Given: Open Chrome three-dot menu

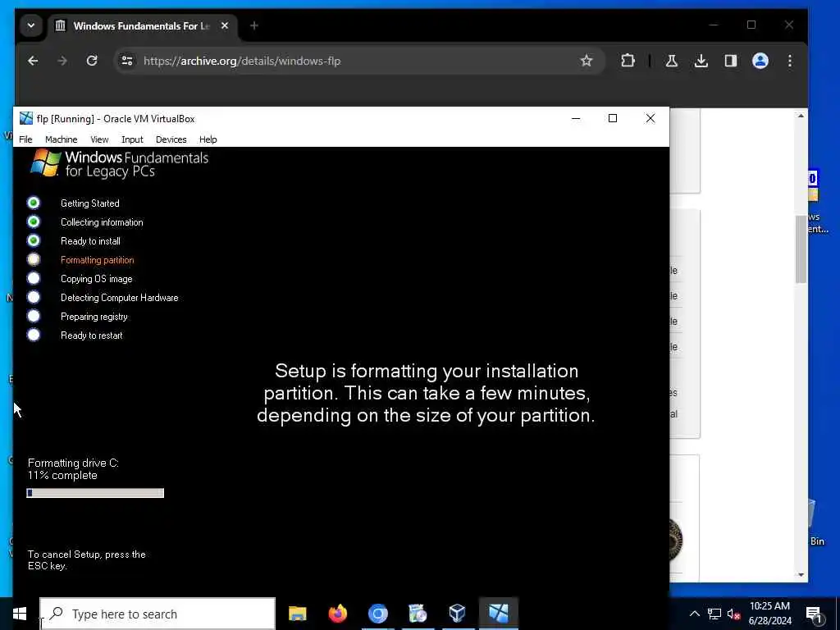Looking at the screenshot, I should tap(790, 61).
